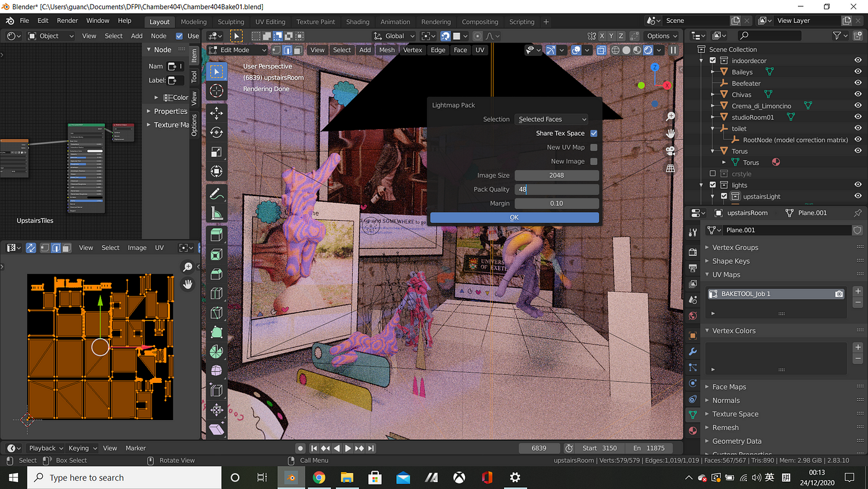The height and width of the screenshot is (489, 868).
Task: Select the Move tool in viewport toolbar
Action: [216, 112]
